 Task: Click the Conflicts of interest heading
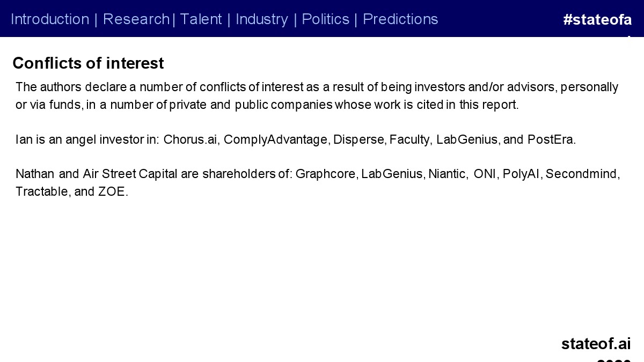[88, 63]
